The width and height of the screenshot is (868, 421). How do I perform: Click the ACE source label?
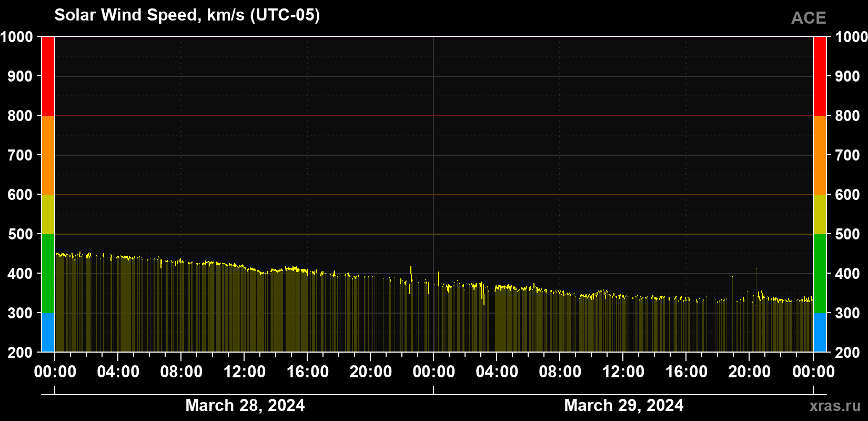(x=809, y=18)
